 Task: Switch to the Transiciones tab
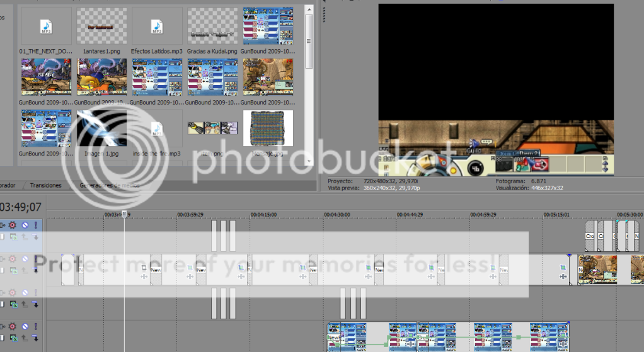point(45,185)
